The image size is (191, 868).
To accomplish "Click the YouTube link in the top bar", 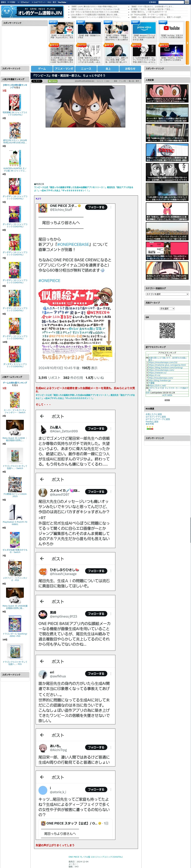I will coord(62,2).
